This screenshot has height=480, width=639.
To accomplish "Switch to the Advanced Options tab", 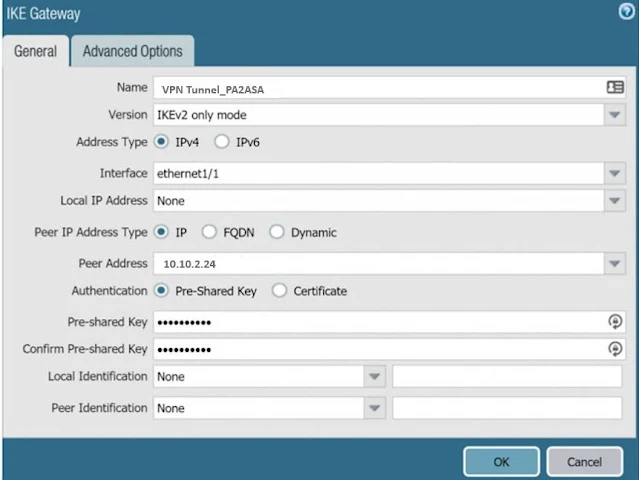I will point(132,51).
